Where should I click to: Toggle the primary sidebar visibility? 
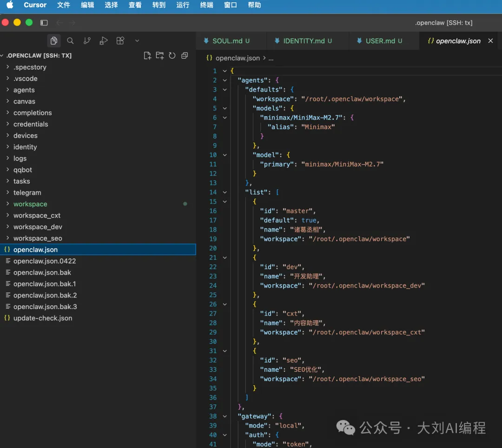[x=44, y=23]
